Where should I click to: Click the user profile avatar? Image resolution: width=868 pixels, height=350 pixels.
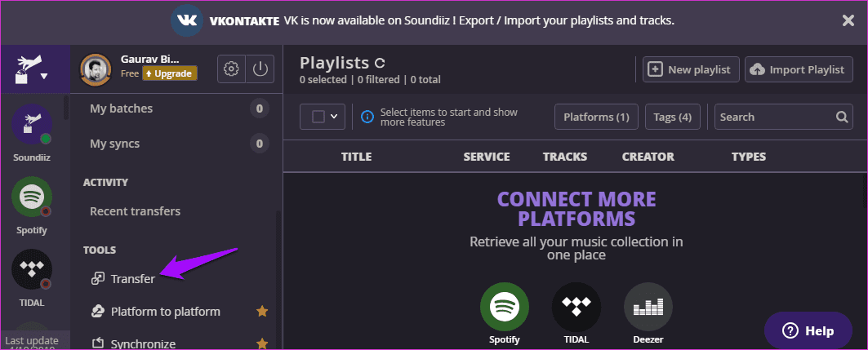96,69
